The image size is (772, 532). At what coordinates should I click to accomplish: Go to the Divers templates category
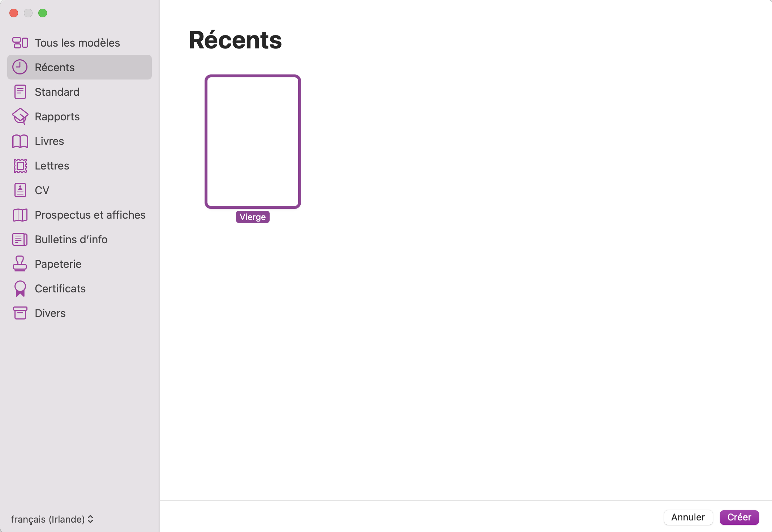click(x=50, y=313)
